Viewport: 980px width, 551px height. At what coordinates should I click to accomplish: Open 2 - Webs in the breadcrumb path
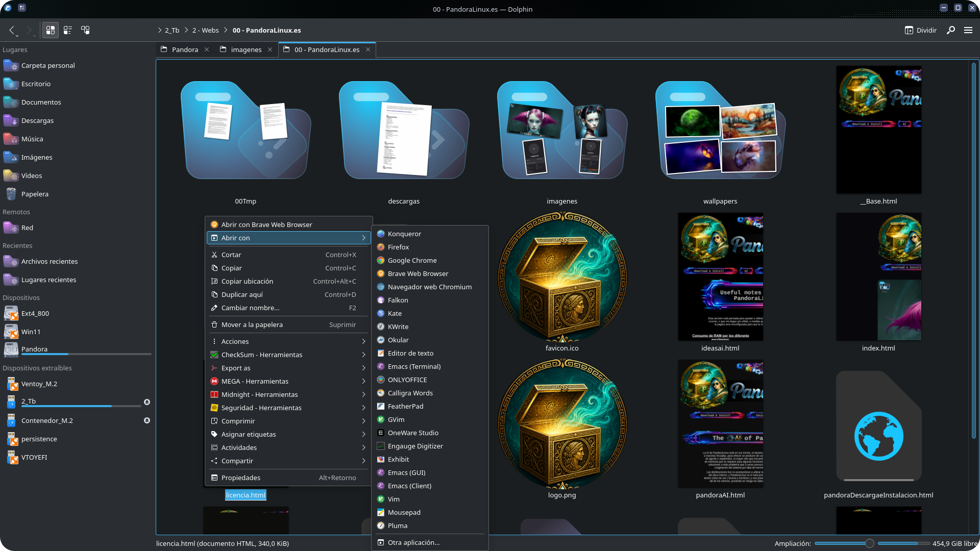(x=205, y=30)
